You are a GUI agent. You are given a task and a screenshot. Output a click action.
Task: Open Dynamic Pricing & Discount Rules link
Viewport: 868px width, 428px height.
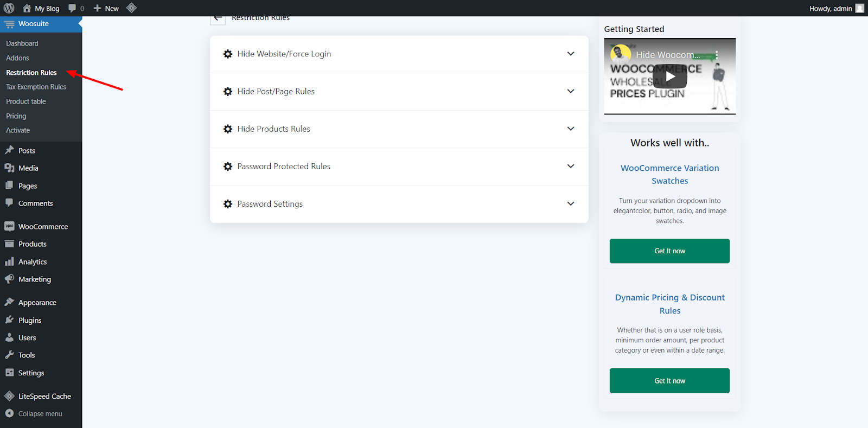tap(669, 304)
